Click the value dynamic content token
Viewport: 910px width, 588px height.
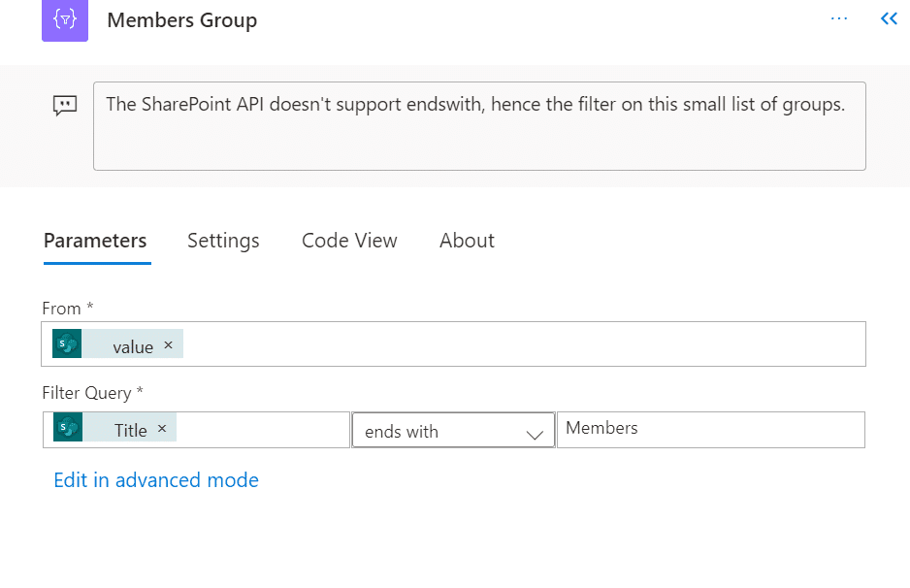click(117, 343)
